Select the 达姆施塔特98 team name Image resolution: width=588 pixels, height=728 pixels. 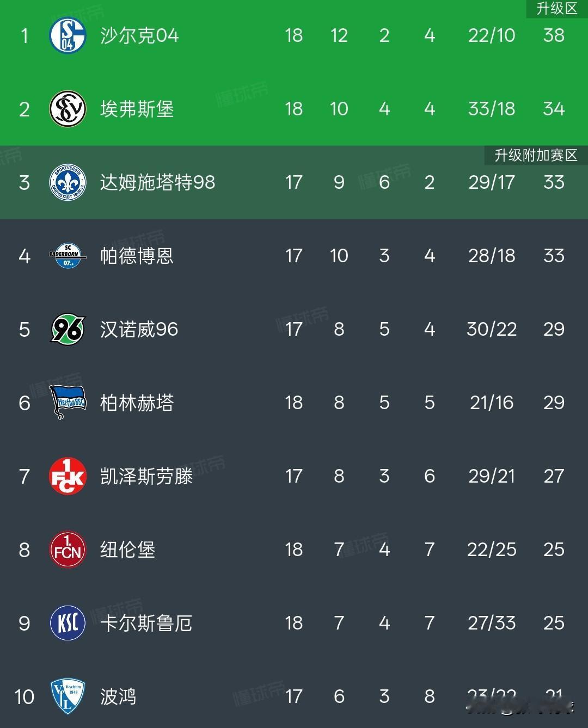(x=158, y=182)
